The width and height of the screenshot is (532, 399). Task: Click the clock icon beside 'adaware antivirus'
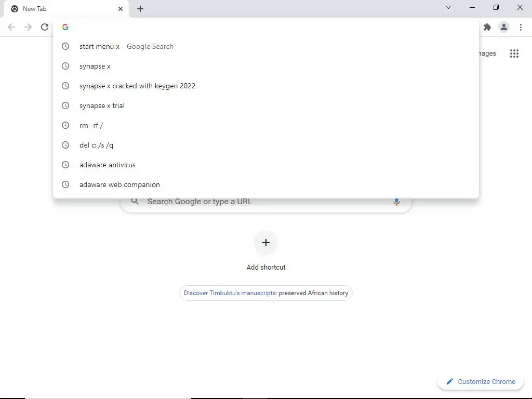(x=65, y=165)
